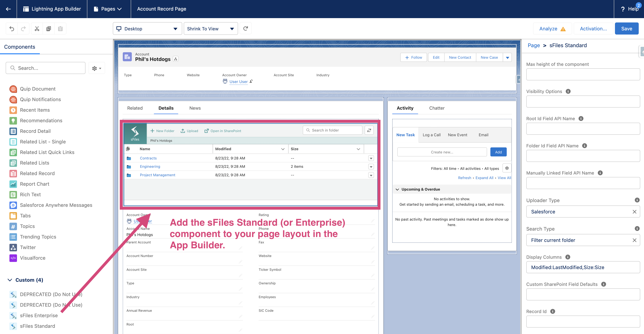Click the redo icon
644x334 pixels.
pos(23,29)
